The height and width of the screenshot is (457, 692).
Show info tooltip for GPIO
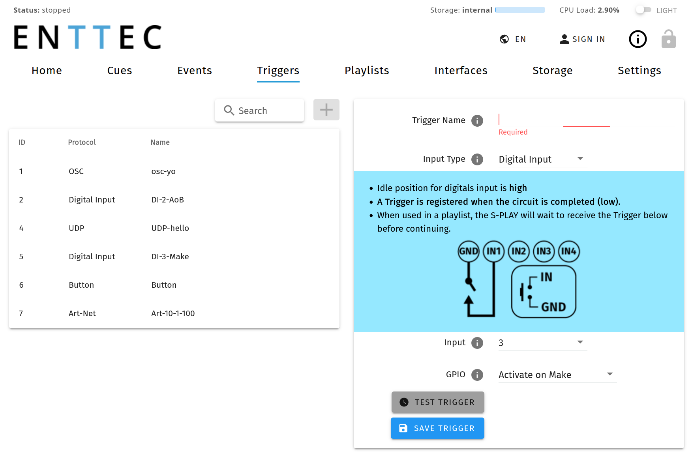(477, 375)
